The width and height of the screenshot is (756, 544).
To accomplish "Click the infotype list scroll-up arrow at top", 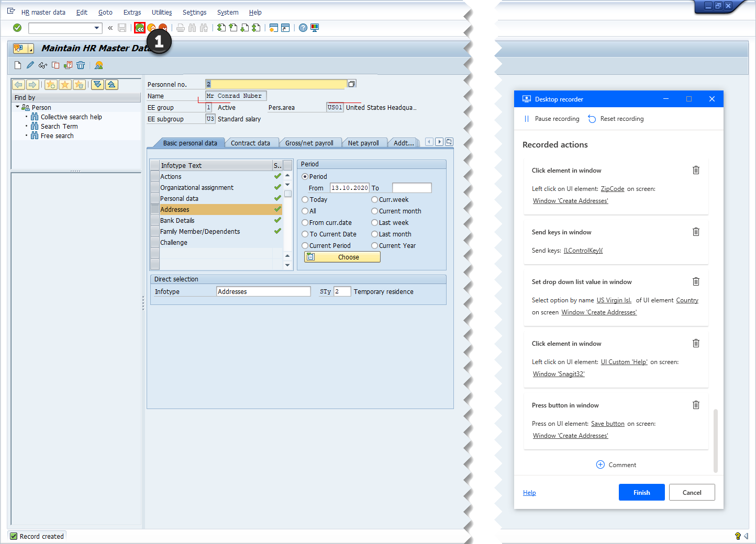I will 287,176.
